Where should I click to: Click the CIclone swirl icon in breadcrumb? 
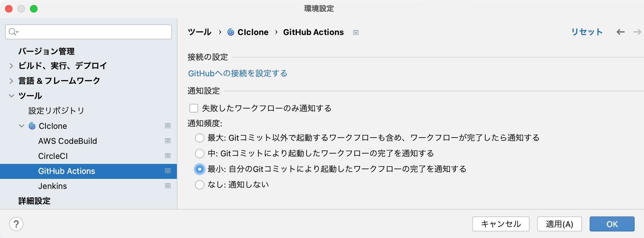pos(231,32)
